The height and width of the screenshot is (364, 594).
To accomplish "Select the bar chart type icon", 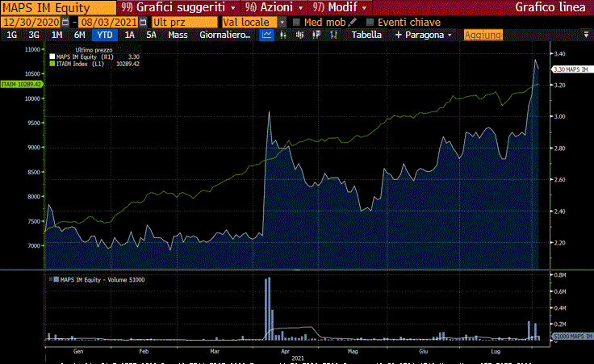I will coord(283,35).
